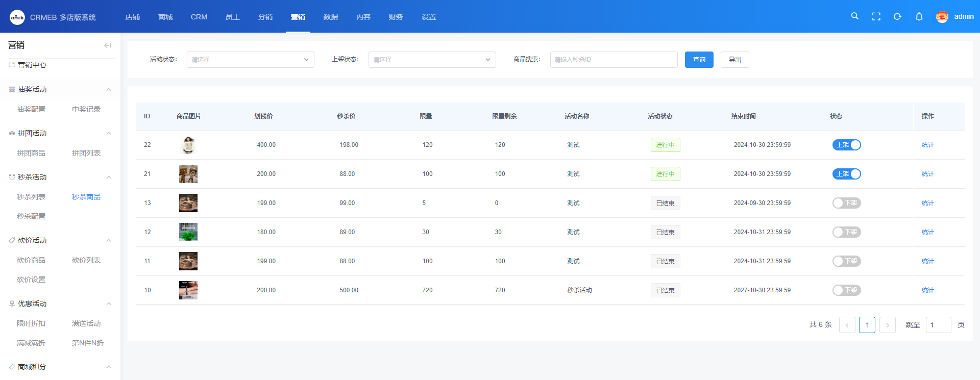Select 拼团商品 in the sidebar
980x380 pixels.
[31, 153]
